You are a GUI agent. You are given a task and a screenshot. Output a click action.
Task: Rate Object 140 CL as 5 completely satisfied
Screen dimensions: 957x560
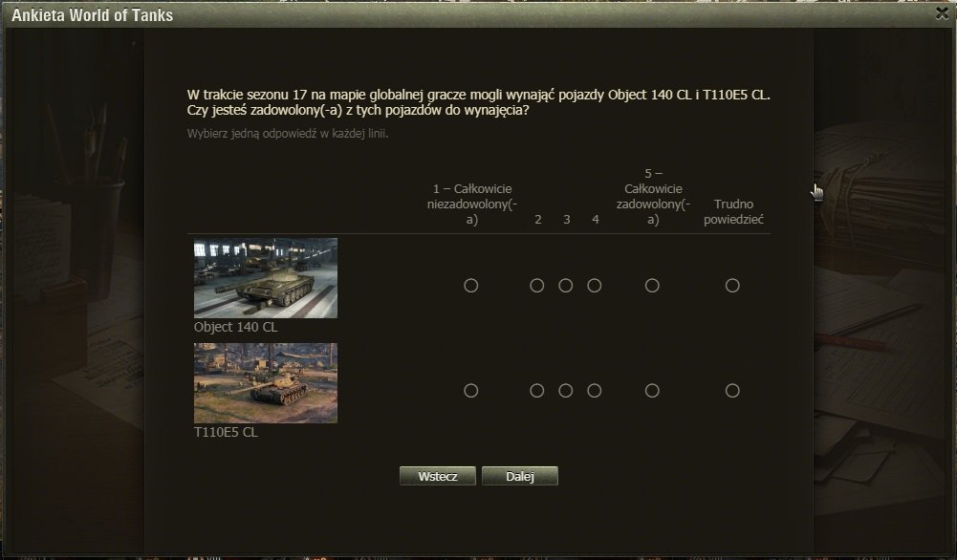pos(652,286)
